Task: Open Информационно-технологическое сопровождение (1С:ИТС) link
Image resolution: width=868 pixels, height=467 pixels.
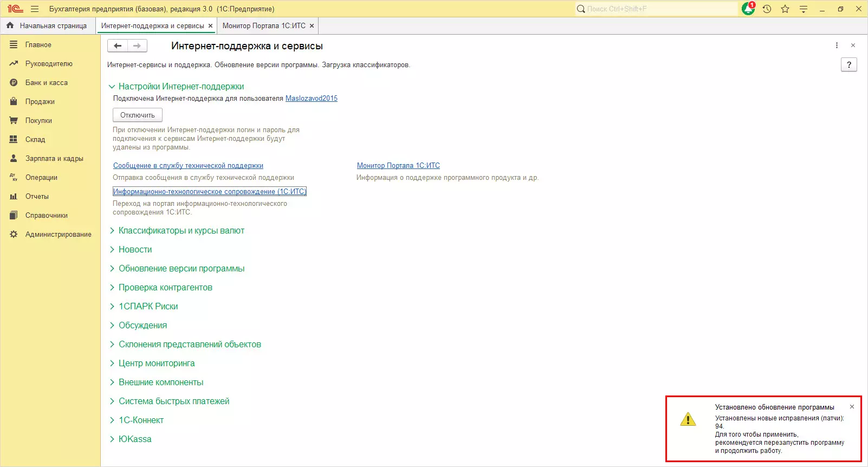Action: pyautogui.click(x=210, y=192)
